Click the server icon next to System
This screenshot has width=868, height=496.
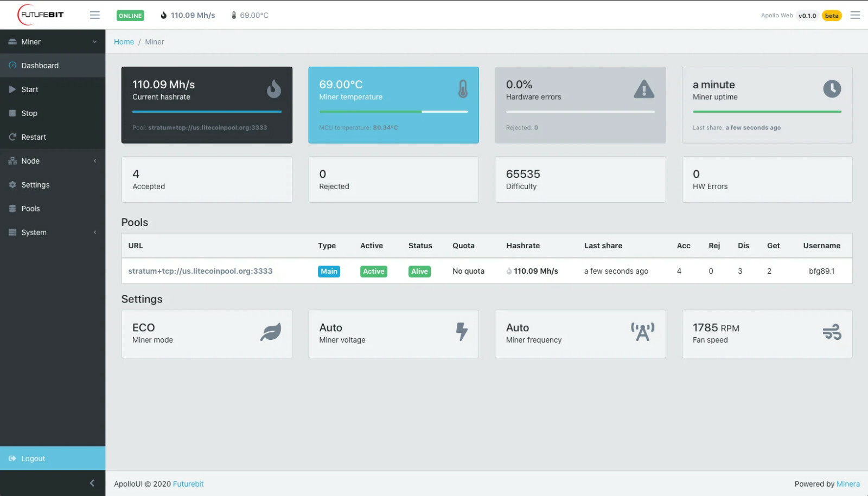click(12, 233)
